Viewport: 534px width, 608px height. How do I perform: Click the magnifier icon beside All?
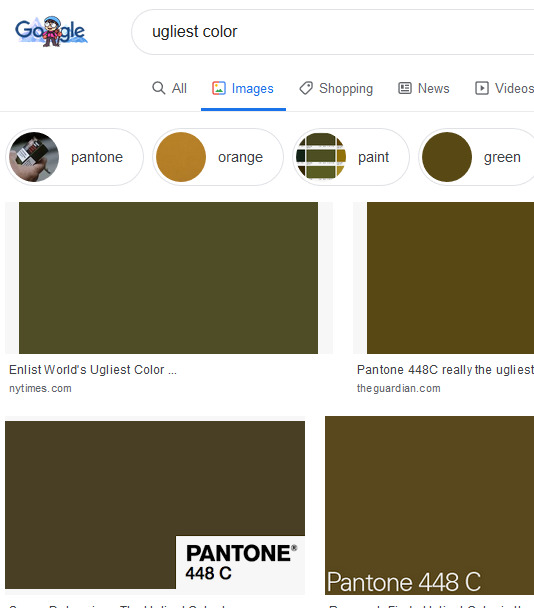(x=158, y=88)
